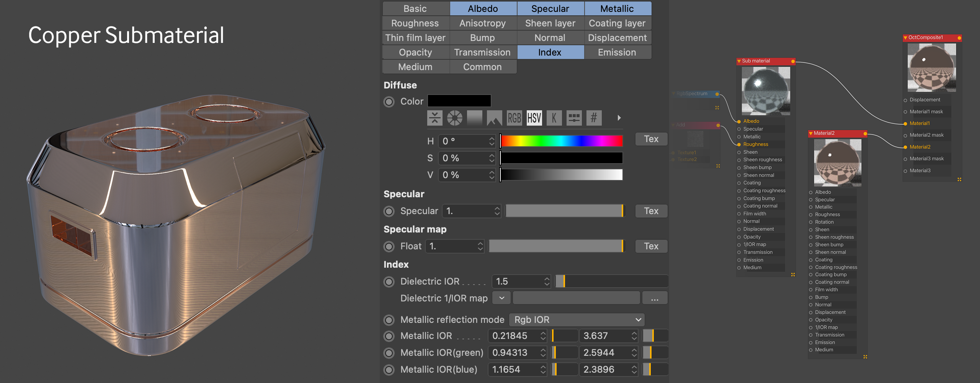
Task: Toggle the Dielectric IOR keyframe dot
Action: [389, 282]
